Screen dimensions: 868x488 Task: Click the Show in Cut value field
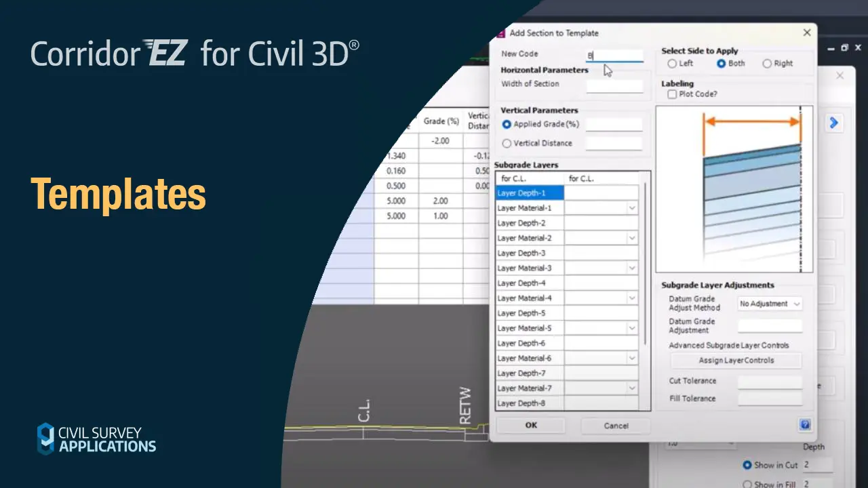pos(817,465)
